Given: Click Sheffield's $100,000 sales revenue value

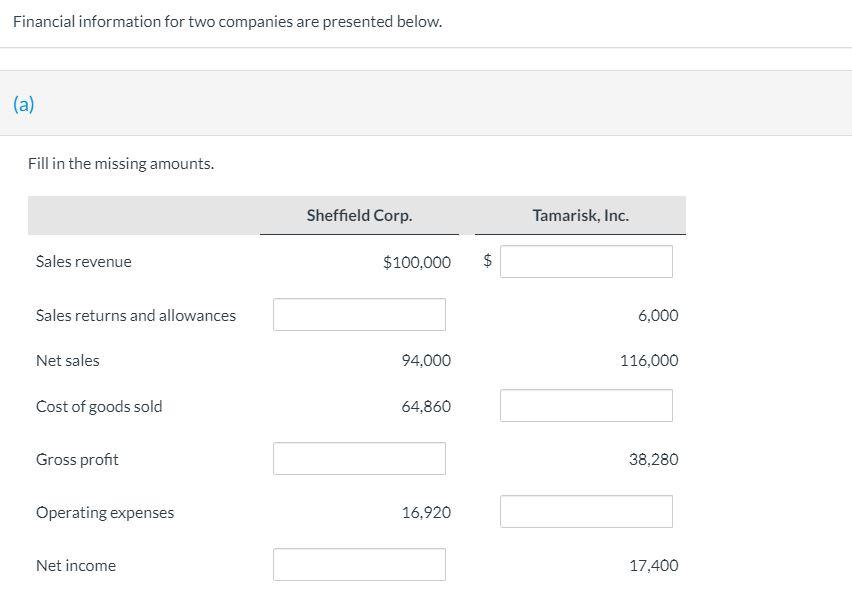Looking at the screenshot, I should 417,262.
